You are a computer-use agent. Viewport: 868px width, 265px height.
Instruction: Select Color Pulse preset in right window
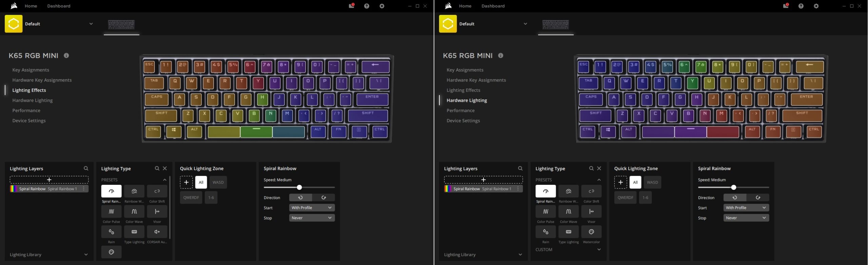pos(546,212)
